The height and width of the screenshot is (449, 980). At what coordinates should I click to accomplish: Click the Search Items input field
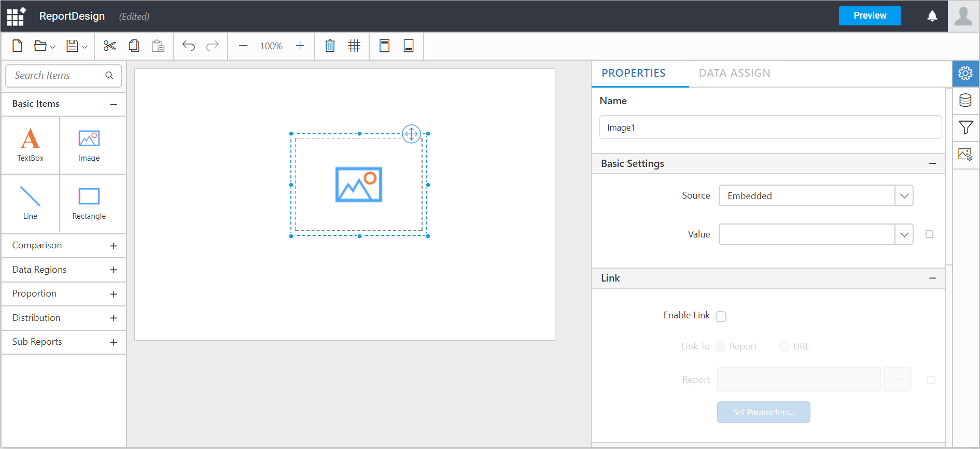click(x=57, y=76)
